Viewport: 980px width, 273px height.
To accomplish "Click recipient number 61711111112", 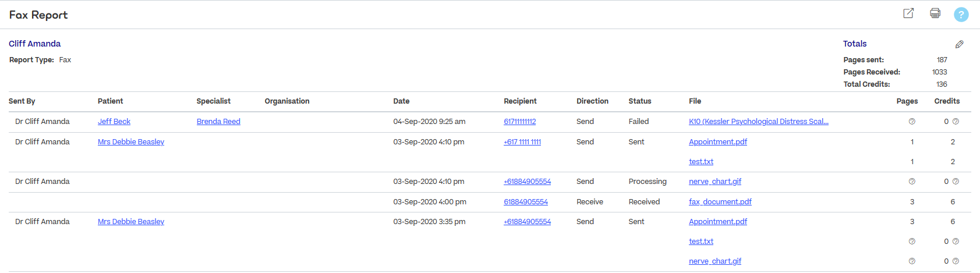I will (519, 122).
